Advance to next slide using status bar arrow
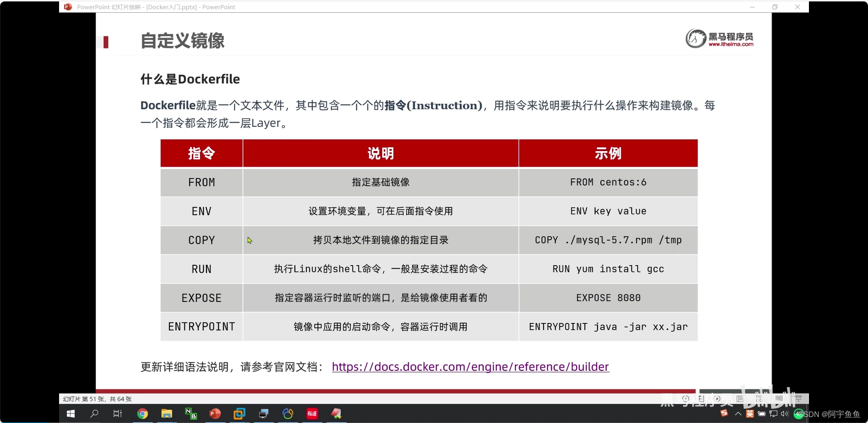The width and height of the screenshot is (868, 423). coord(717,398)
